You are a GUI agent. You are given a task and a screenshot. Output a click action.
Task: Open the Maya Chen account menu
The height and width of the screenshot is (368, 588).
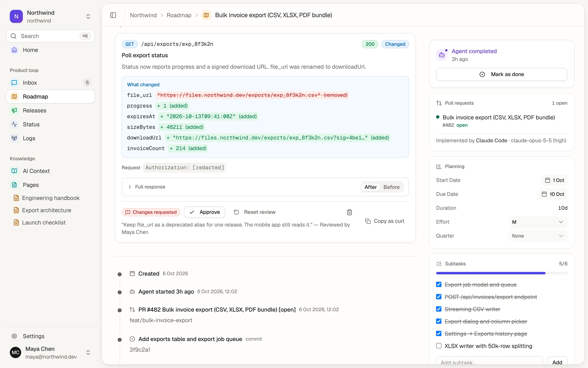(x=51, y=352)
